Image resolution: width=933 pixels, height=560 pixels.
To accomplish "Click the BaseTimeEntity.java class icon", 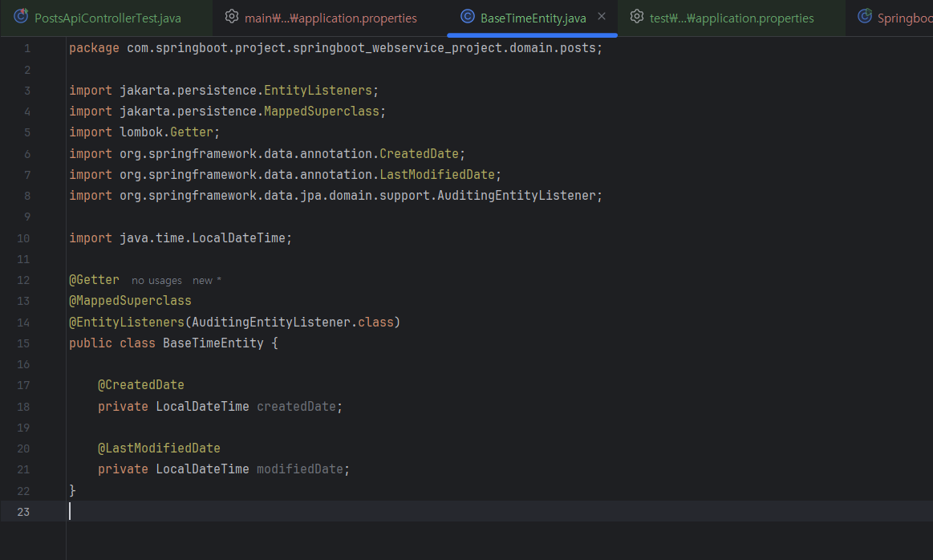I will tap(468, 17).
